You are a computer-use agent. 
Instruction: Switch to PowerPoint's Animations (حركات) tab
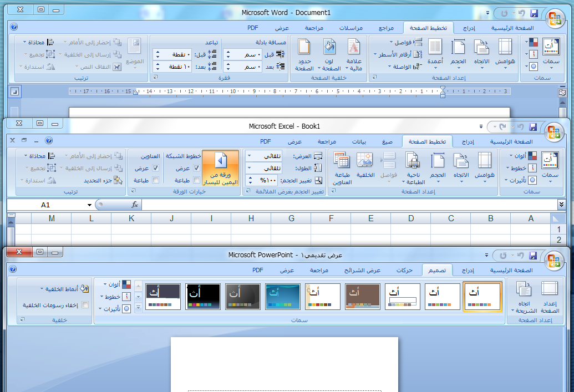404,270
